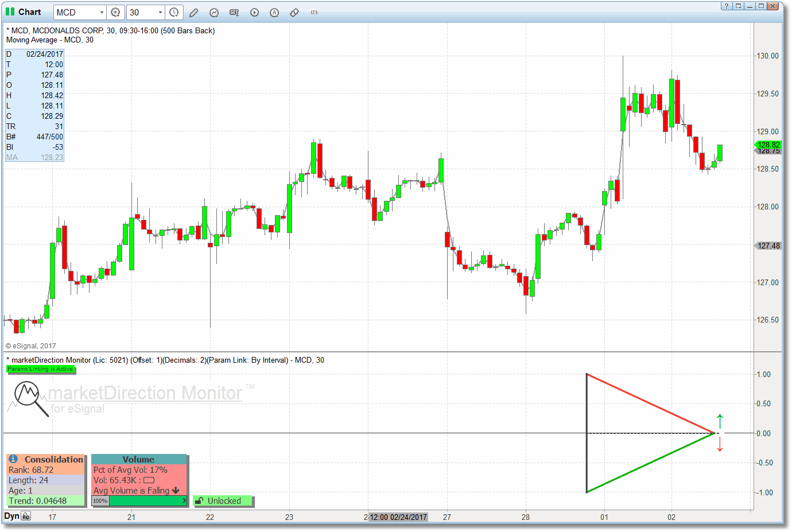Click the Dyn scaling label

11,516
